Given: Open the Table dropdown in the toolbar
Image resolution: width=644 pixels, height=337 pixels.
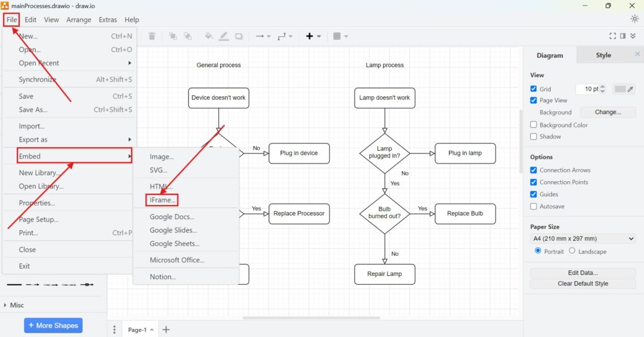Looking at the screenshot, I should pyautogui.click(x=340, y=36).
